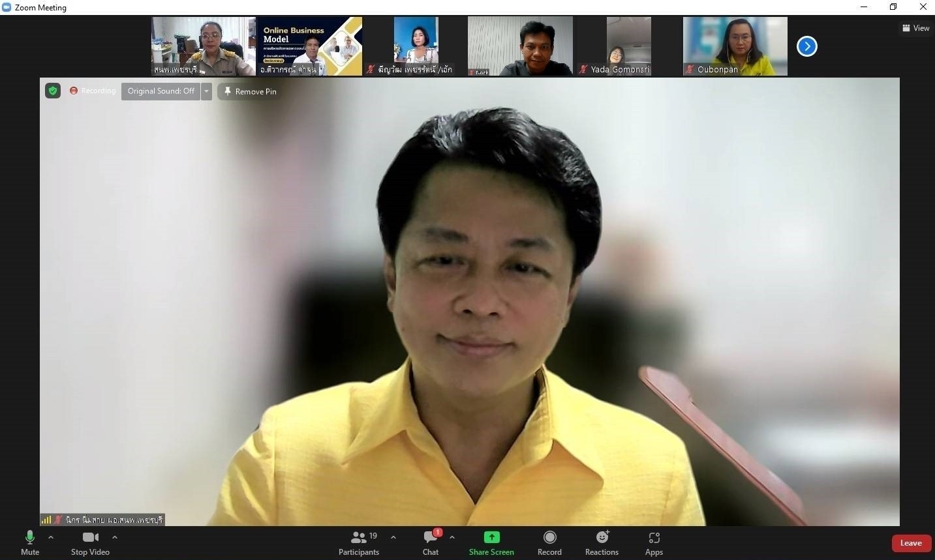Image resolution: width=935 pixels, height=560 pixels.
Task: Minimize the Zoom Meeting window
Action: (x=864, y=7)
